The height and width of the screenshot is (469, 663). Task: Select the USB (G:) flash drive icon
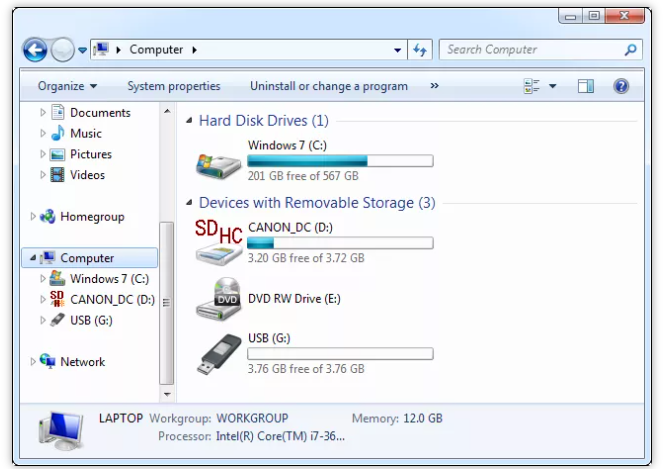click(220, 354)
